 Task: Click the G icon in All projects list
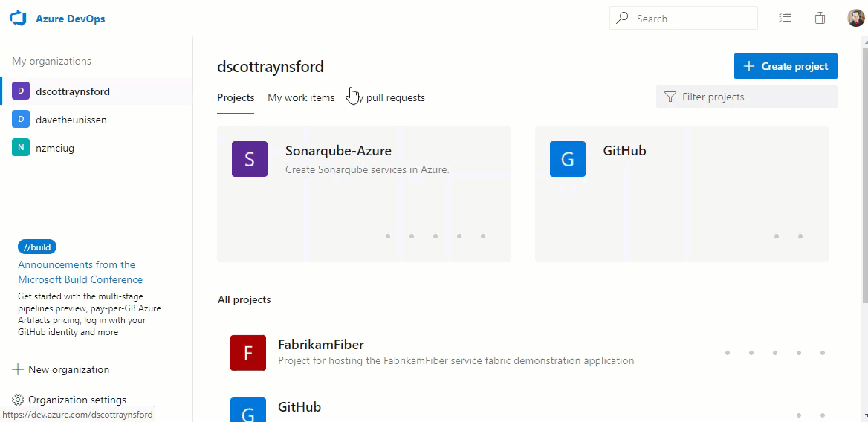(x=248, y=410)
